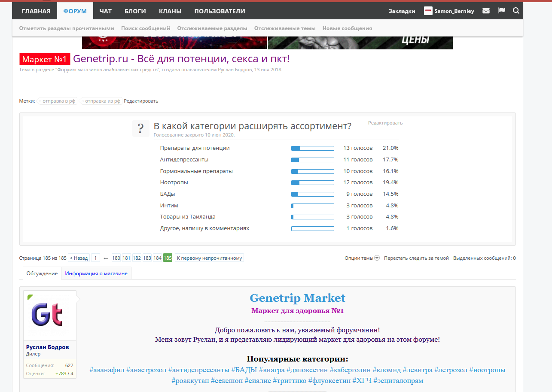Open the Закладки bookmarks link
This screenshot has width=552, height=392.
402,11
